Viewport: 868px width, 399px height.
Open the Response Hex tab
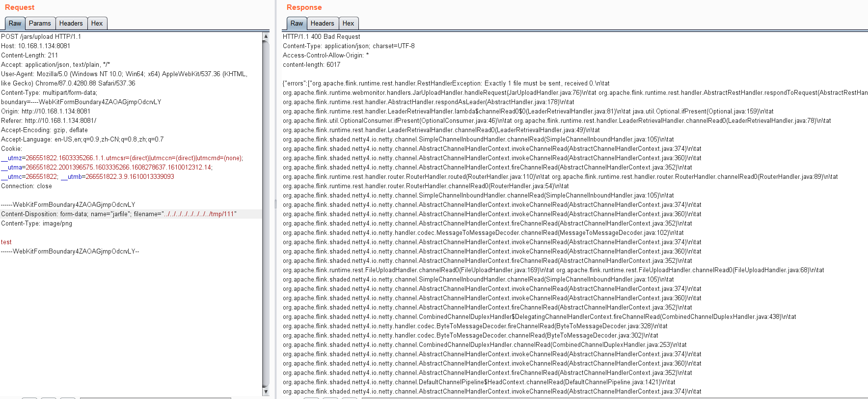tap(349, 23)
